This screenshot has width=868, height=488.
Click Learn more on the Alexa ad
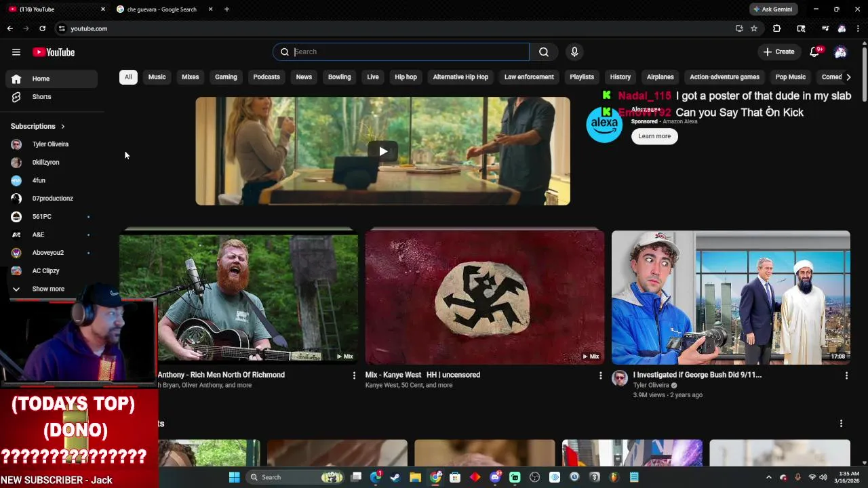click(654, 136)
